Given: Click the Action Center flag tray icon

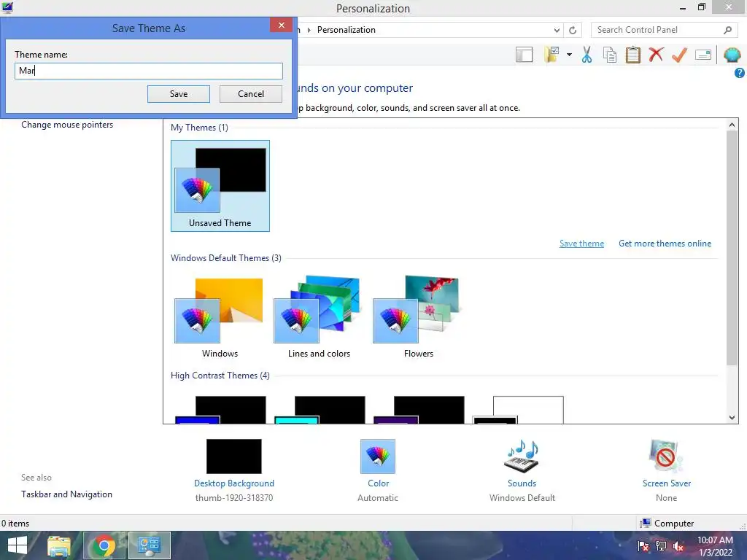Looking at the screenshot, I should (x=643, y=546).
